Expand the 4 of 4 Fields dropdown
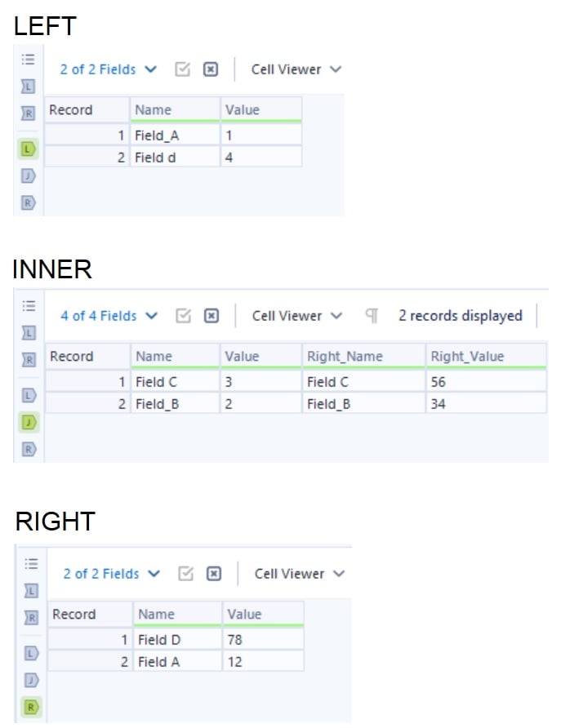The height and width of the screenshot is (728, 561). point(109,316)
